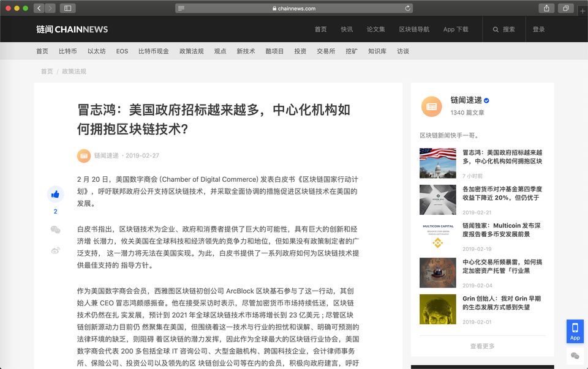This screenshot has width=588, height=369.
Task: Click the floating WeChat icon at bottom right
Action: (575, 356)
